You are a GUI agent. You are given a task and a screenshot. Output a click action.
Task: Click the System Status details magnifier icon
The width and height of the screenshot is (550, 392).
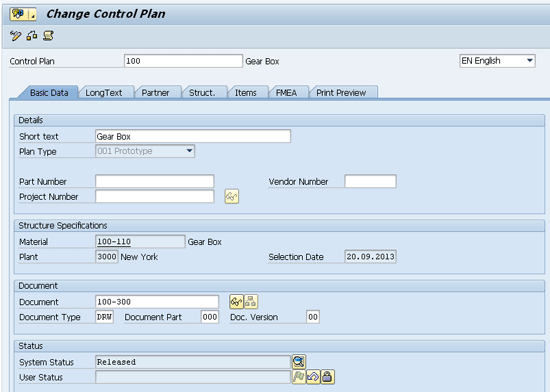tap(299, 362)
